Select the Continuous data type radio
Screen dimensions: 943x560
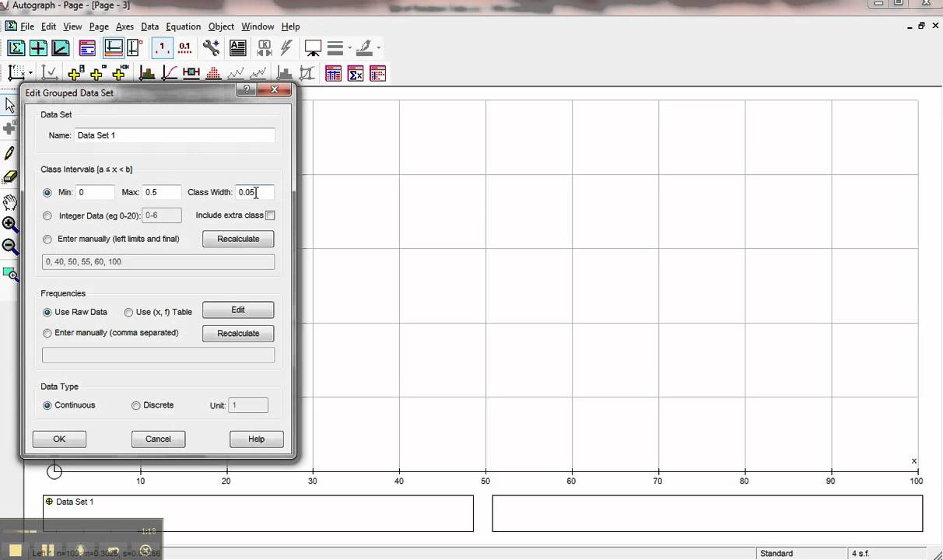(x=47, y=405)
